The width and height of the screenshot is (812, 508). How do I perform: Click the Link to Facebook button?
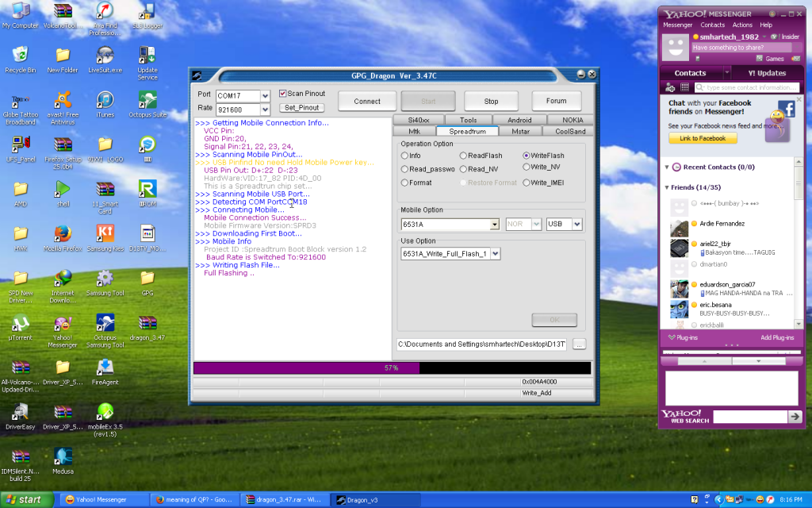tap(703, 138)
